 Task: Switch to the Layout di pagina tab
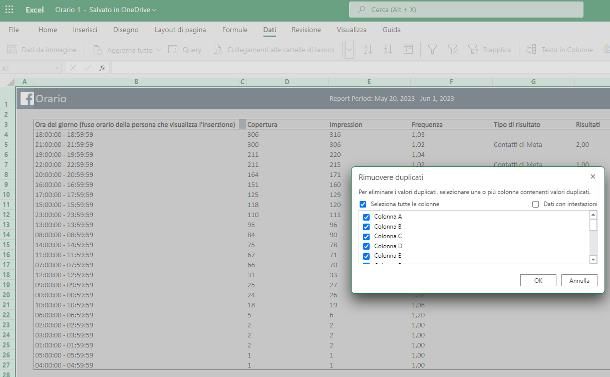tap(180, 30)
